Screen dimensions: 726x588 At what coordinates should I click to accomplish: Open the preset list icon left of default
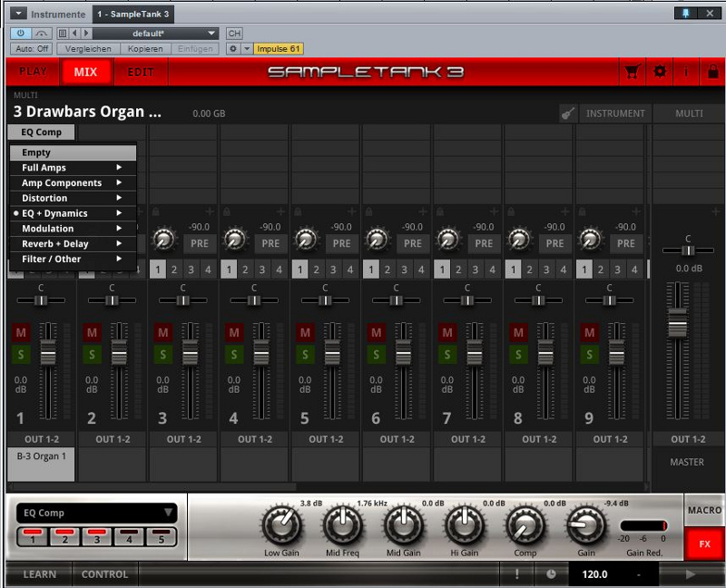[63, 34]
